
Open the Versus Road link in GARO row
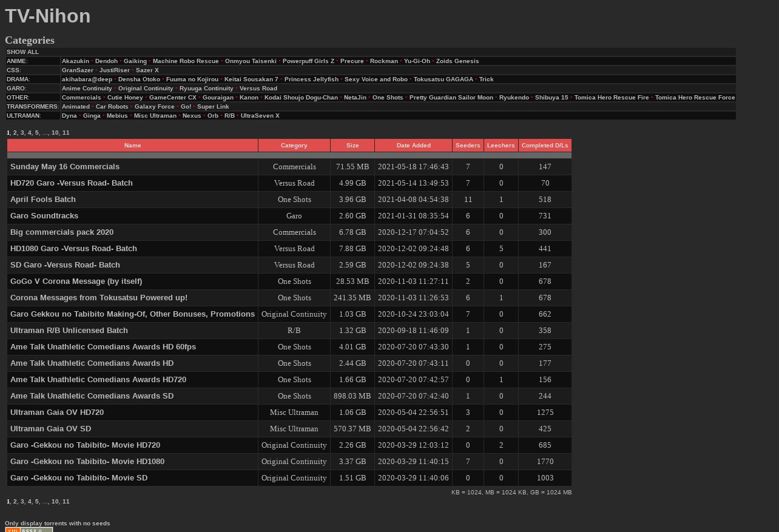258,89
